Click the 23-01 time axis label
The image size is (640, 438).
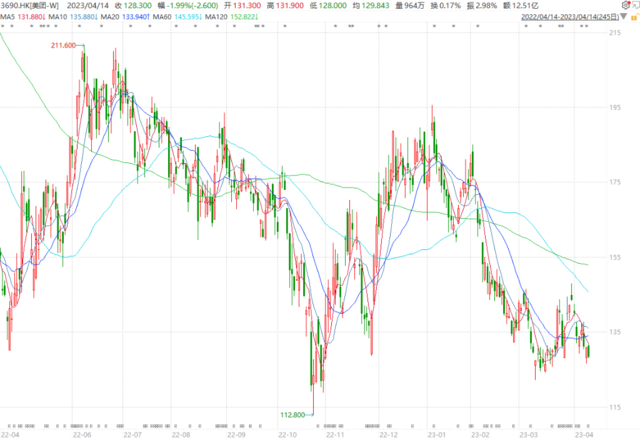point(437,434)
